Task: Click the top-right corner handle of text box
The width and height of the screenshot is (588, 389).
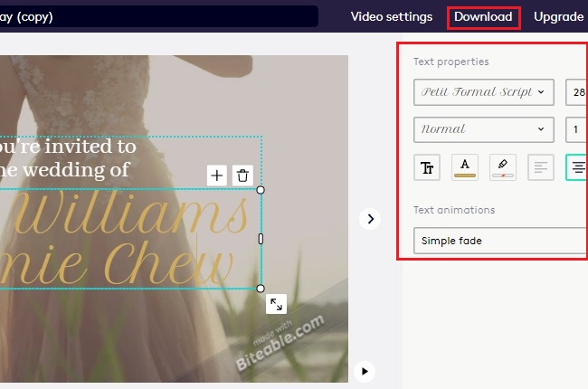Action: (x=261, y=190)
